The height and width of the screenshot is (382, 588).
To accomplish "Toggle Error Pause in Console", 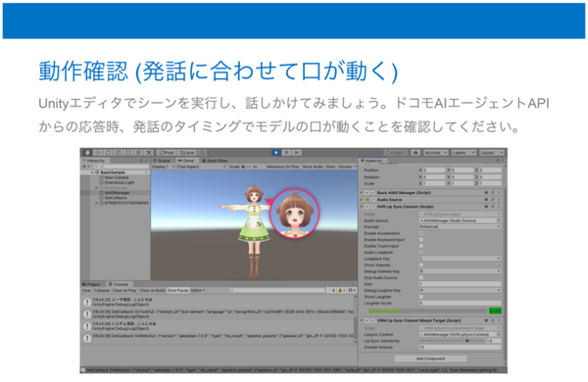I will click(x=178, y=291).
